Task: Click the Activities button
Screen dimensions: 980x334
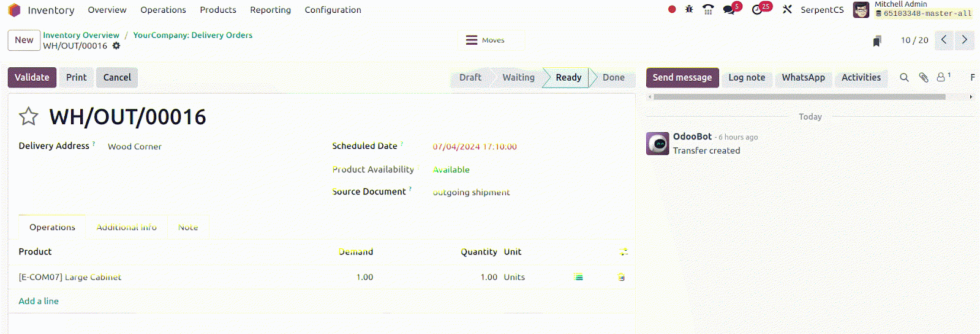Action: pos(861,78)
